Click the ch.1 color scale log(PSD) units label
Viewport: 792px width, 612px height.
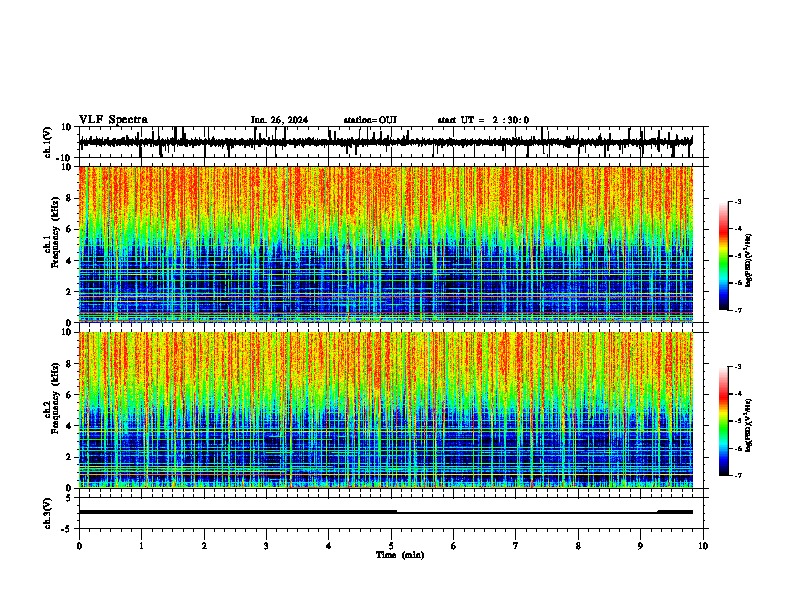pos(748,260)
